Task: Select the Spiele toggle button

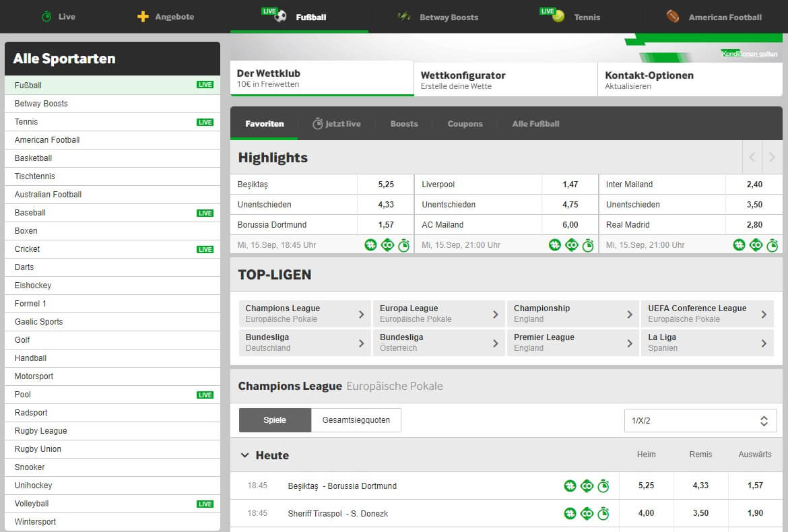Action: pyautogui.click(x=275, y=420)
